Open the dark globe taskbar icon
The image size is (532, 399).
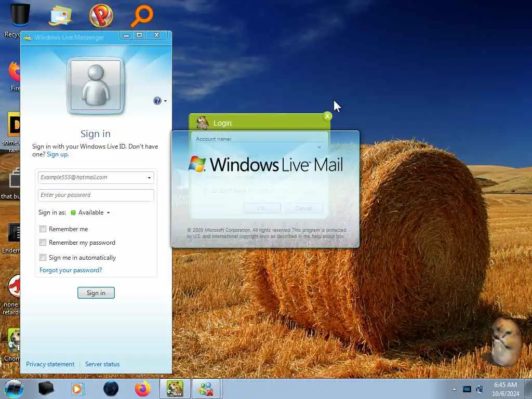[x=111, y=389]
